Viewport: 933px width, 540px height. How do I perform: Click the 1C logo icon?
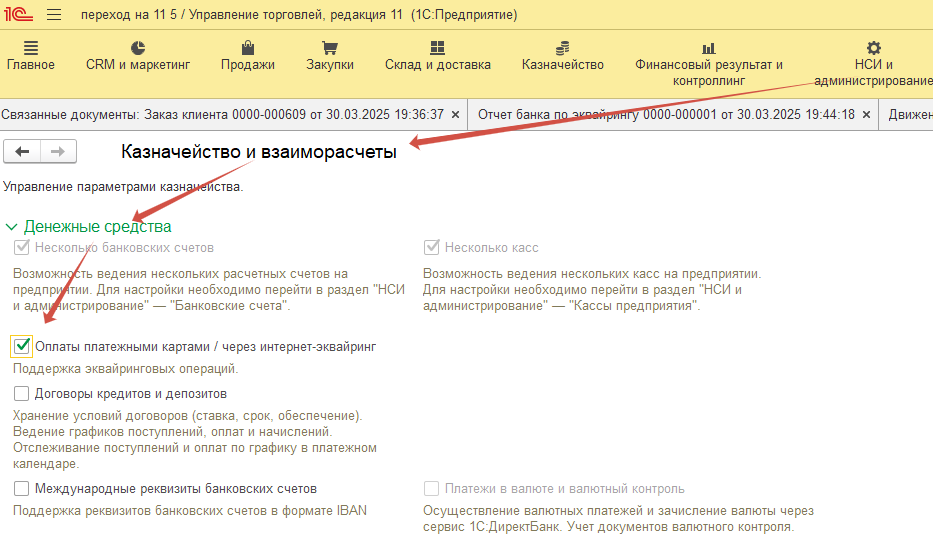18,14
